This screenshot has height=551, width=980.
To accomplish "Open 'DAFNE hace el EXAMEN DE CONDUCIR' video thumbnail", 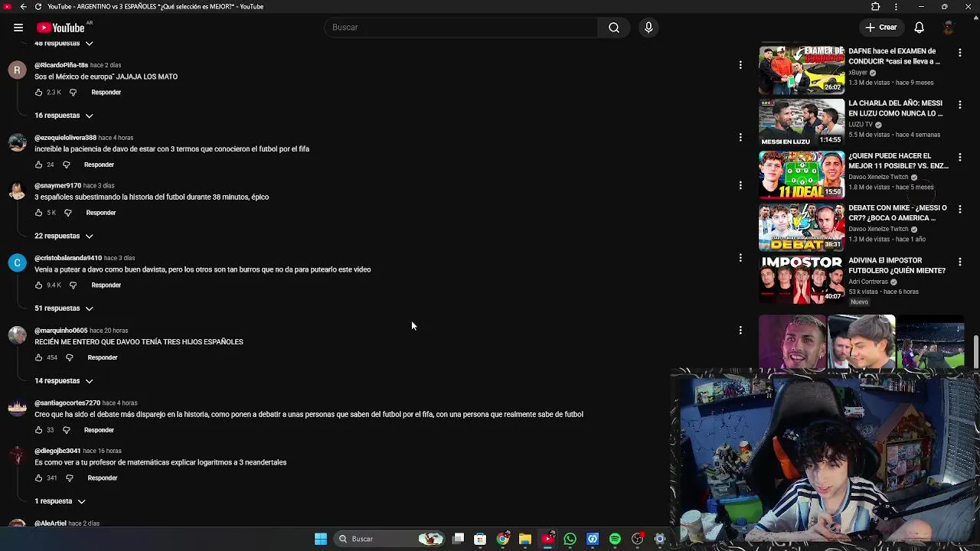I will pyautogui.click(x=802, y=70).
